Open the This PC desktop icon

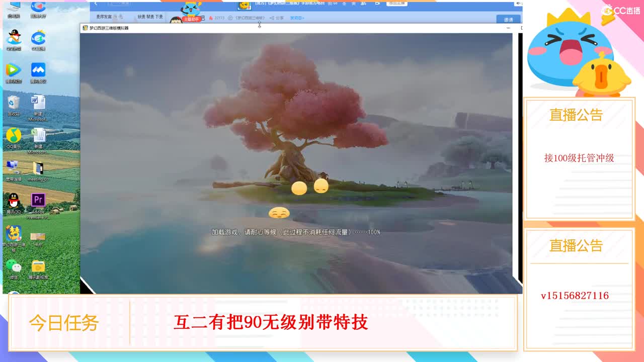coord(14,9)
